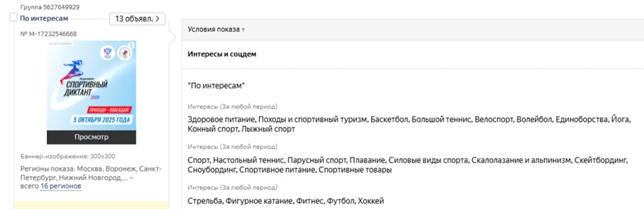Sort by the Условия показа column header
Viewport: 644px width, 209px height.
pos(213,29)
